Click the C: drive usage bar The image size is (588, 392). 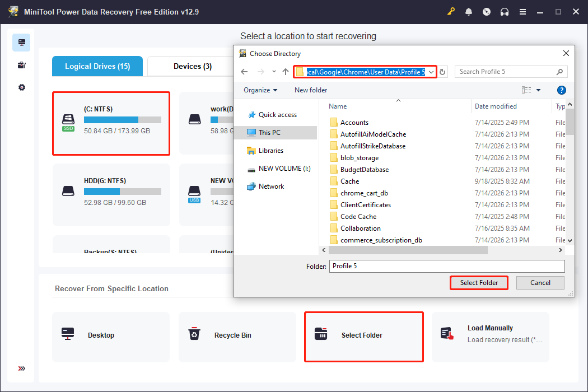(x=122, y=120)
